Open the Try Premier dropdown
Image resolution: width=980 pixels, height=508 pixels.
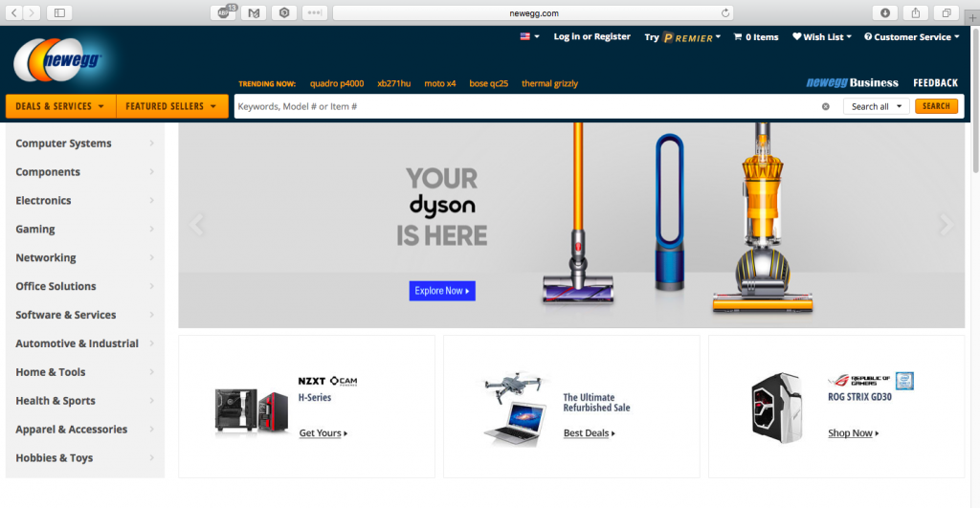pos(682,37)
